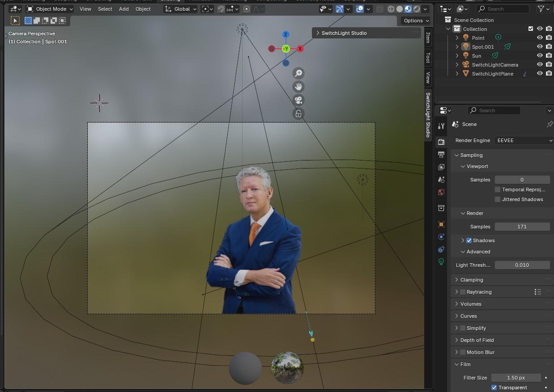Switch to the View sidebar tab
This screenshot has height=392, width=554.
click(428, 77)
